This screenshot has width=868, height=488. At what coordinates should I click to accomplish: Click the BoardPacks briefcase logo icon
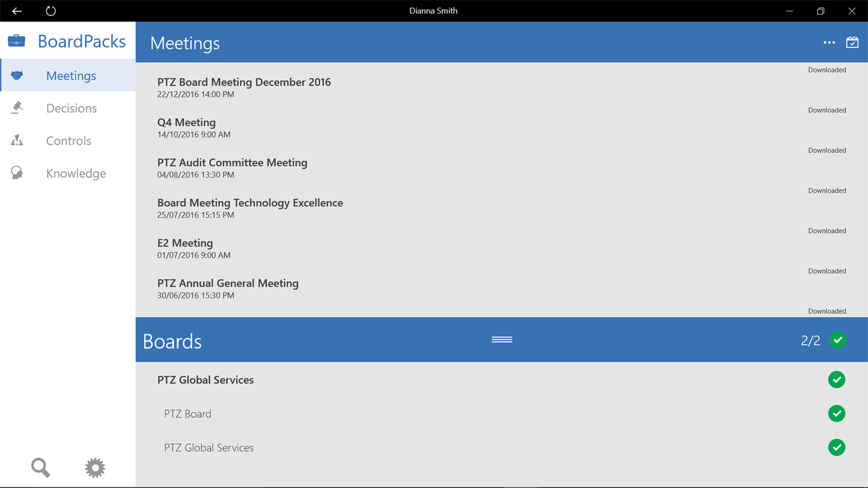click(16, 41)
